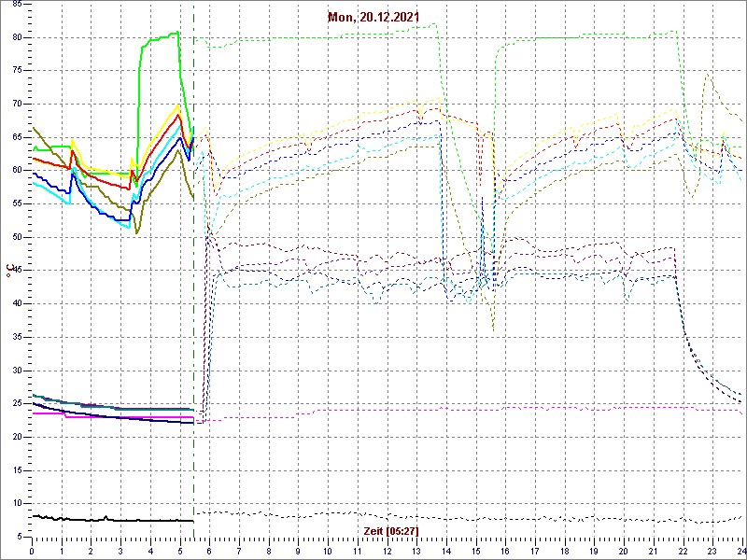Click the green dashed vertical time marker

(193, 280)
